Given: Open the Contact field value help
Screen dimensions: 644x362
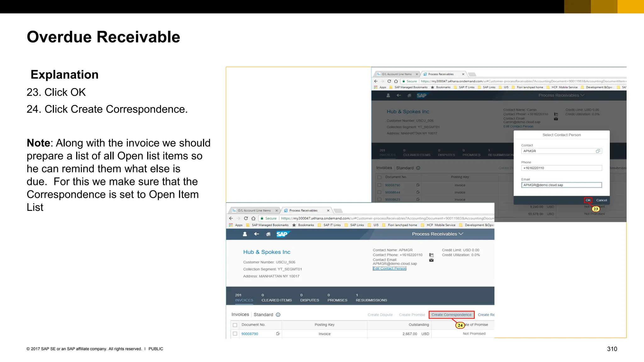Looking at the screenshot, I should pos(598,151).
